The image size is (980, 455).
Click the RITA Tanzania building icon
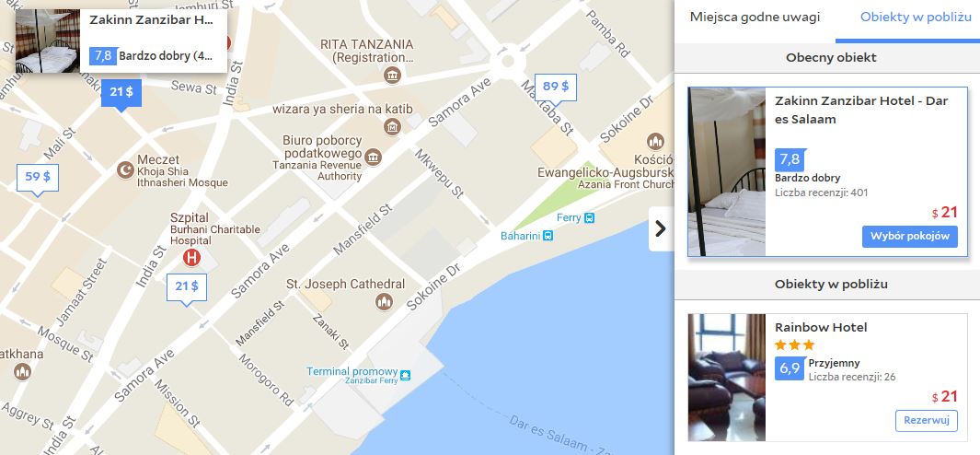[x=393, y=76]
